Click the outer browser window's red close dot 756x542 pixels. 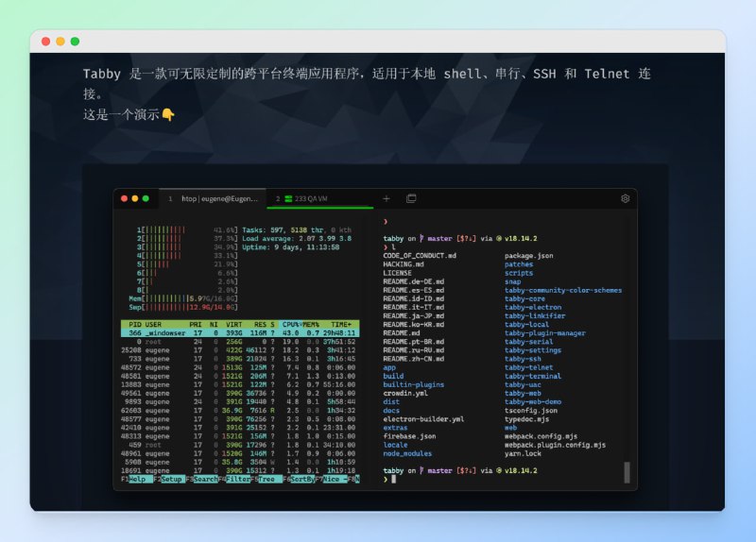45,42
